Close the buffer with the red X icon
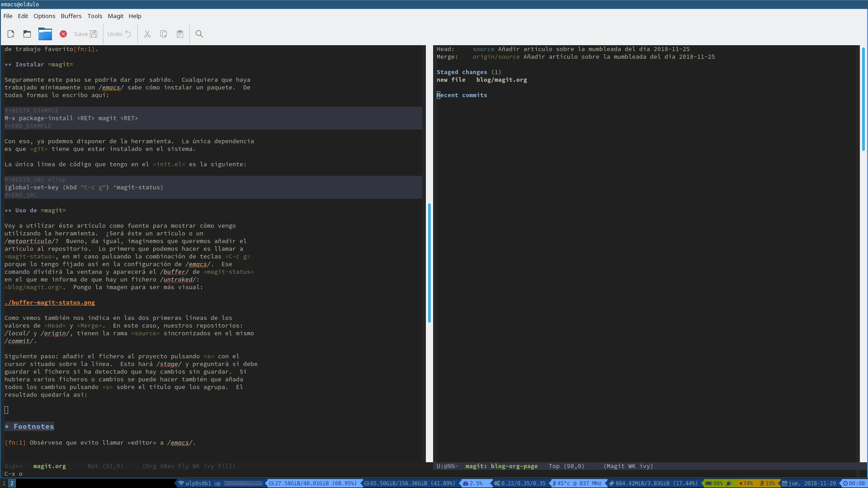868x488 pixels. pos(63,34)
